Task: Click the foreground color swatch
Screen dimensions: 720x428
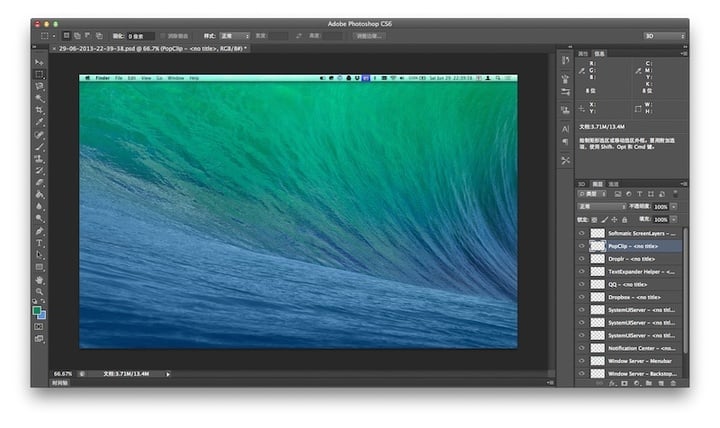Action: pos(37,310)
